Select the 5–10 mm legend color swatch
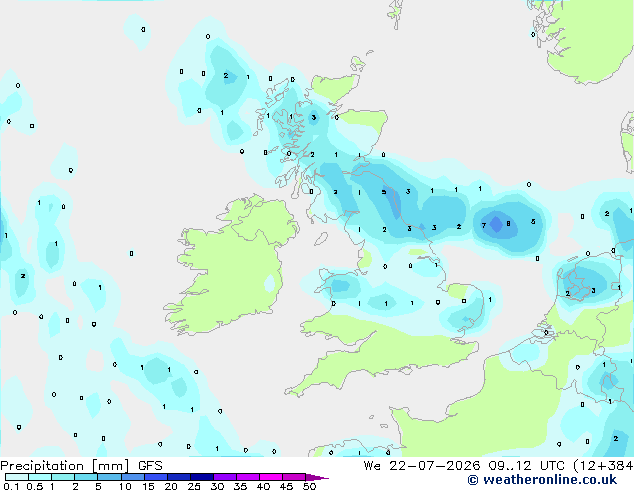Screen dimensions: 634x490 (109, 477)
